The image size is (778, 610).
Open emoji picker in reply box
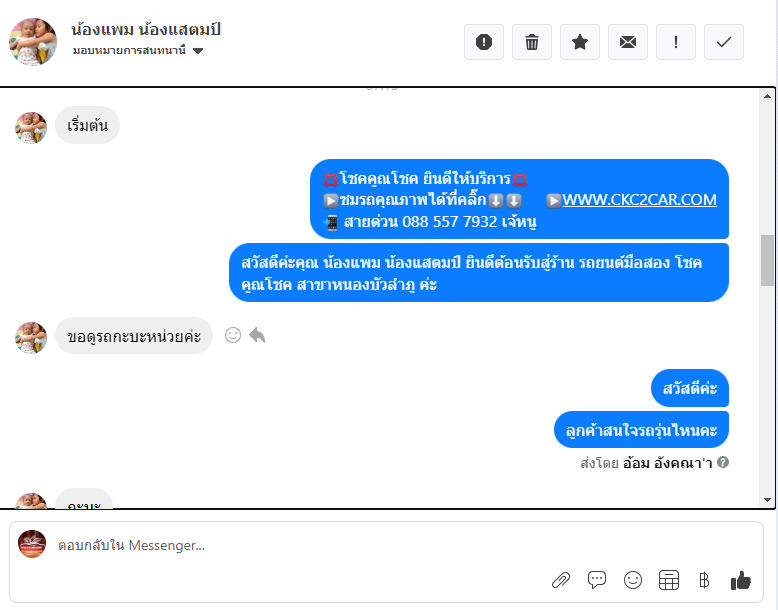click(x=633, y=580)
